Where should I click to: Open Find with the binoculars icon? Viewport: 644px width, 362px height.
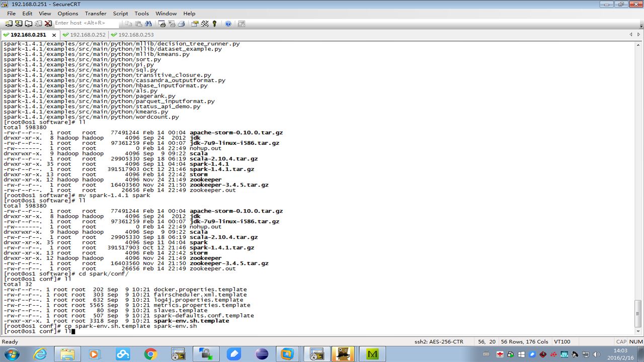148,24
